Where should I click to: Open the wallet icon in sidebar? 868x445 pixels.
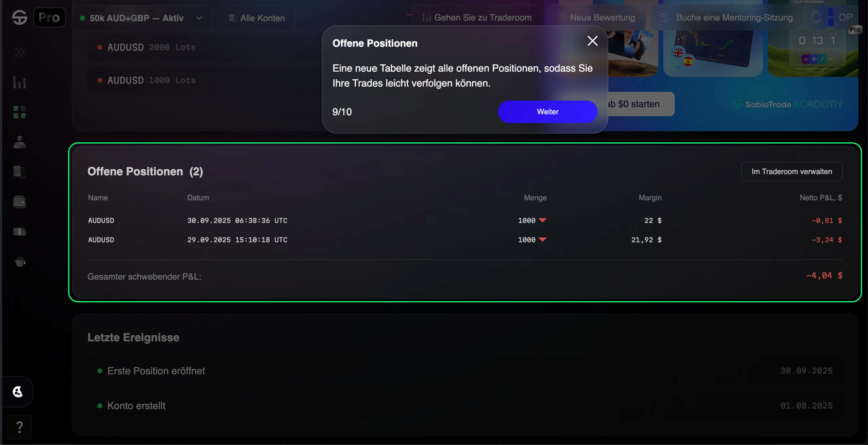19,202
